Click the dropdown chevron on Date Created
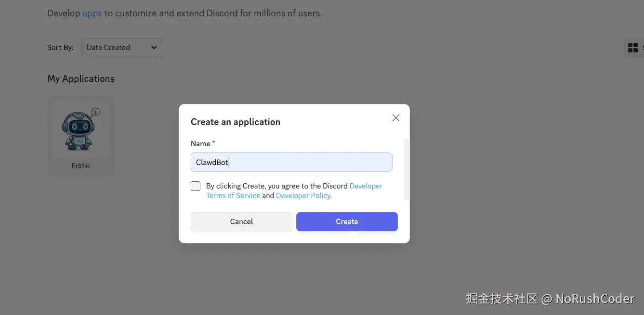This screenshot has height=315, width=644. click(154, 47)
